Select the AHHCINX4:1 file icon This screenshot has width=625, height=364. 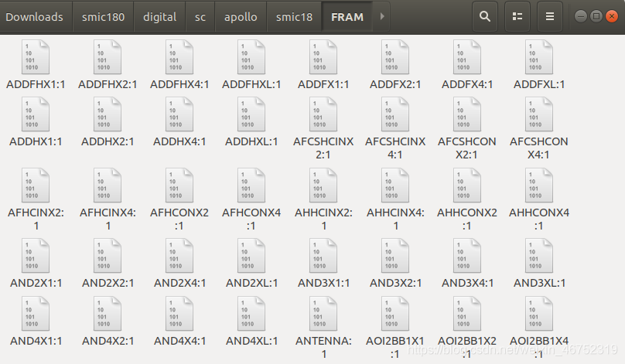pyautogui.click(x=395, y=185)
